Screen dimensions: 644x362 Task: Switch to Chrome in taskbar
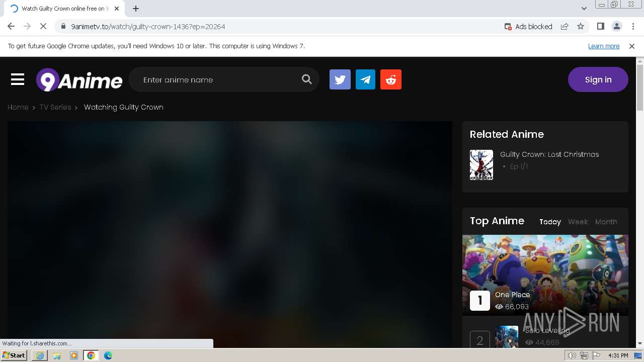click(x=91, y=355)
